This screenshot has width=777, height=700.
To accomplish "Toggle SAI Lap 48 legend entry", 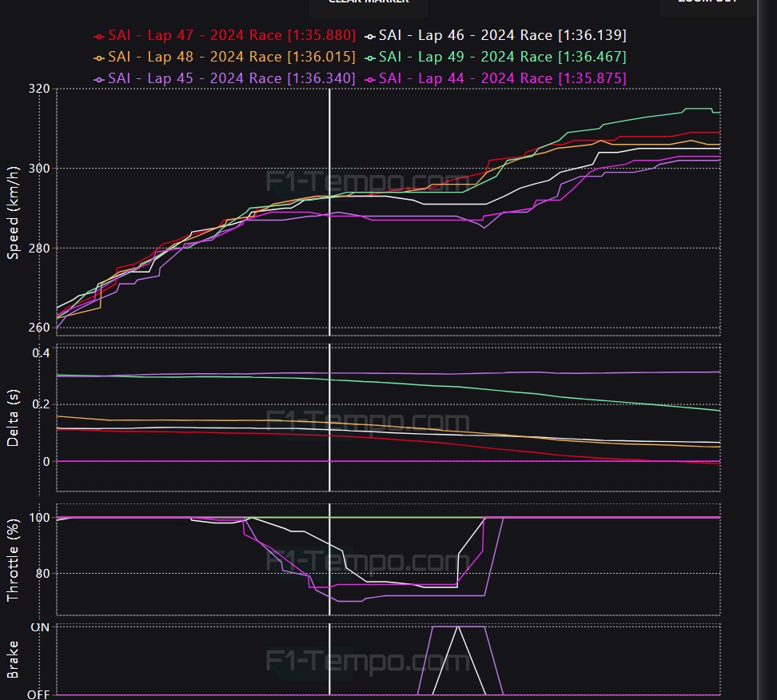I will (225, 57).
